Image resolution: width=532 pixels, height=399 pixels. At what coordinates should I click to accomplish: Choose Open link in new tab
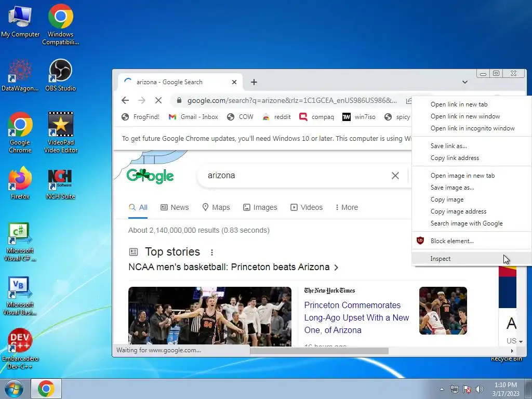pos(472,104)
